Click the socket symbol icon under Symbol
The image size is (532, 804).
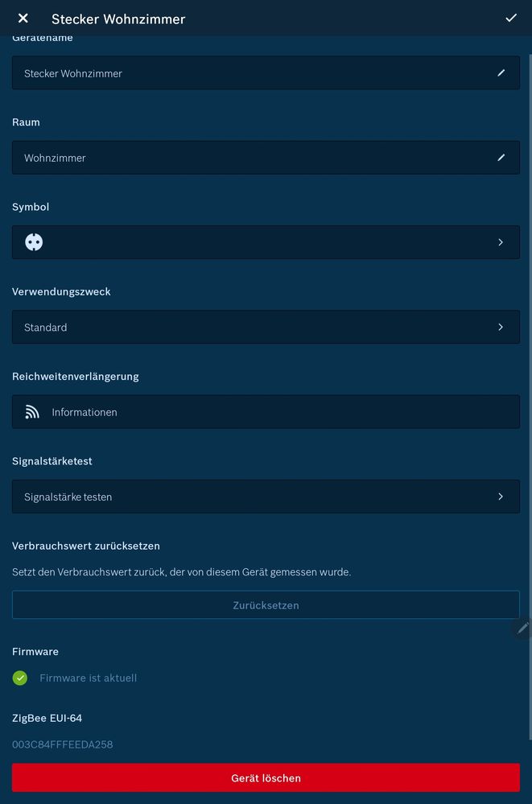click(33, 241)
